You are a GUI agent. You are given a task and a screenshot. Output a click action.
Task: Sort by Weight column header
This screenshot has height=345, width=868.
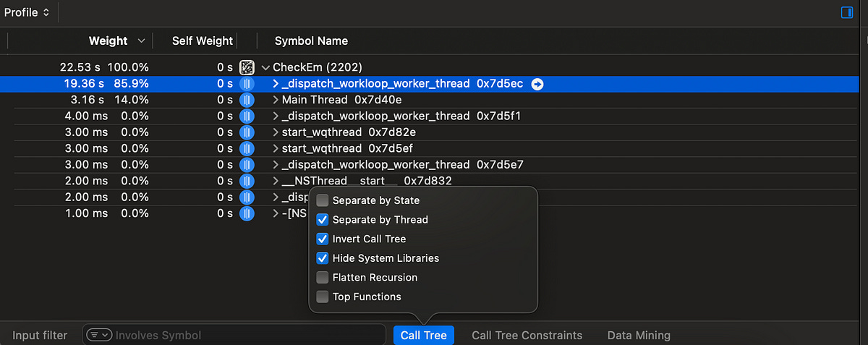pos(108,41)
